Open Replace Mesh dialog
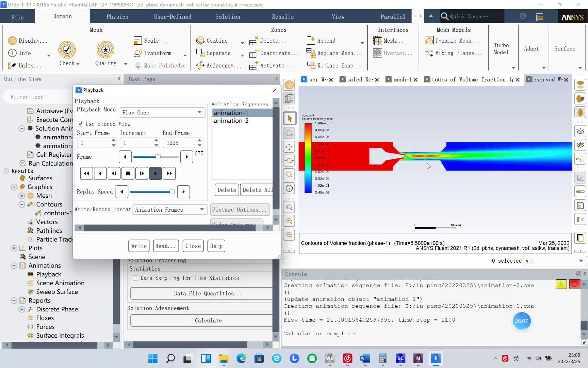The image size is (588, 368). coord(333,53)
